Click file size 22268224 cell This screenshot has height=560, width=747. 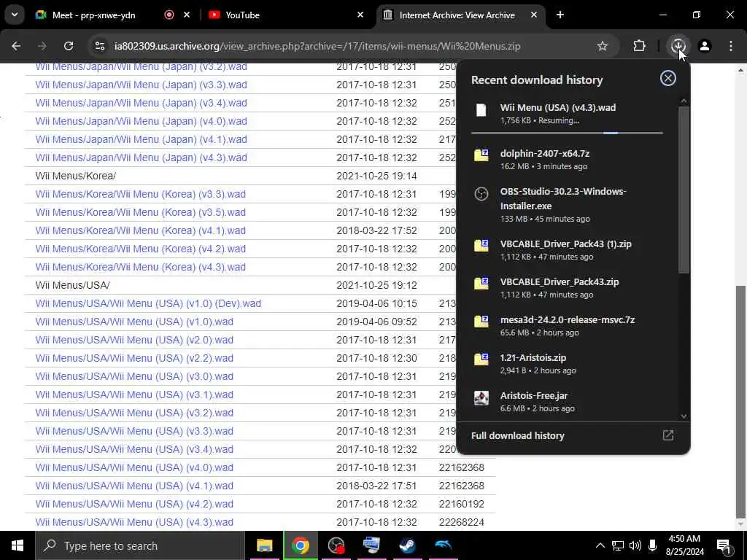tap(461, 522)
